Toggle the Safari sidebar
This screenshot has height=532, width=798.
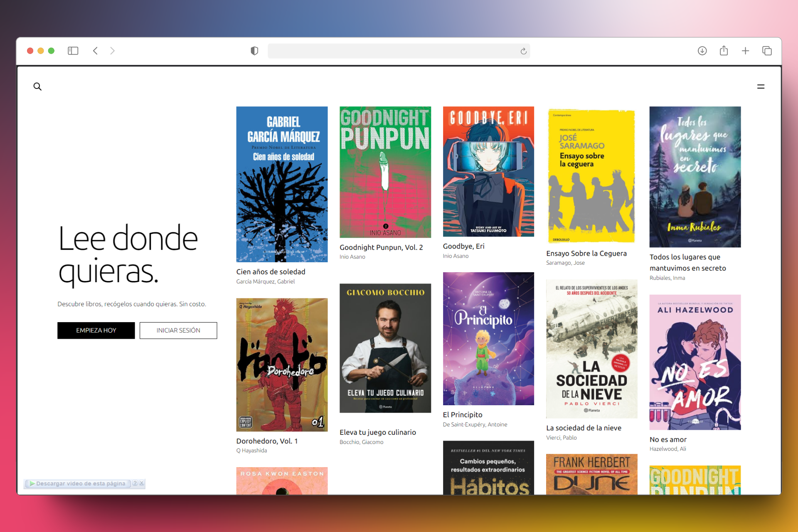tap(73, 51)
